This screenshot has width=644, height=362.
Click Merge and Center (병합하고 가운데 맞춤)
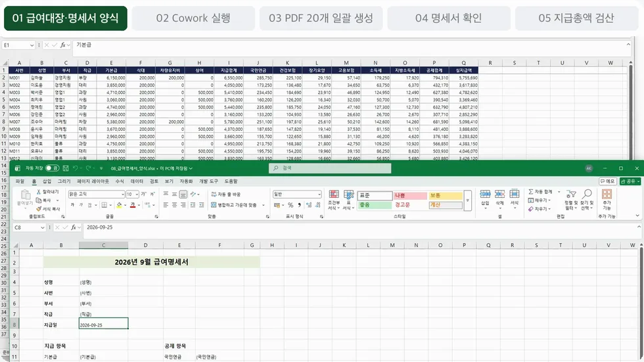click(234, 205)
